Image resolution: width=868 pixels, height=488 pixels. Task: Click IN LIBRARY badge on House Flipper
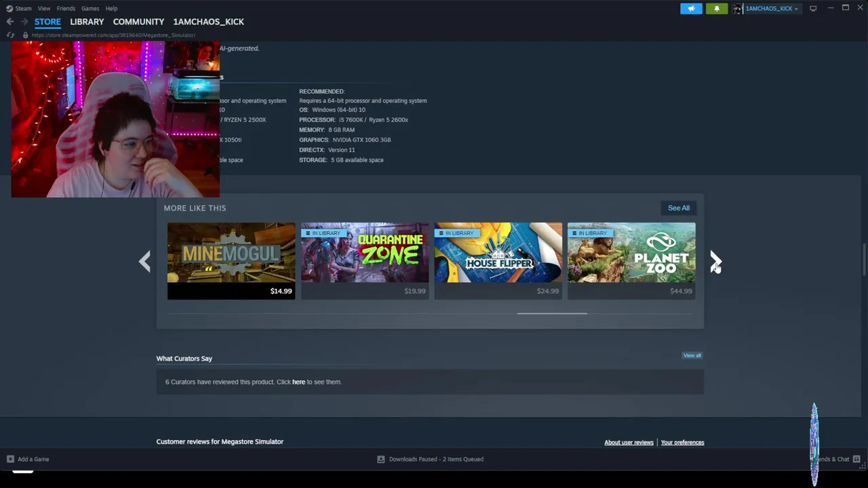(457, 233)
